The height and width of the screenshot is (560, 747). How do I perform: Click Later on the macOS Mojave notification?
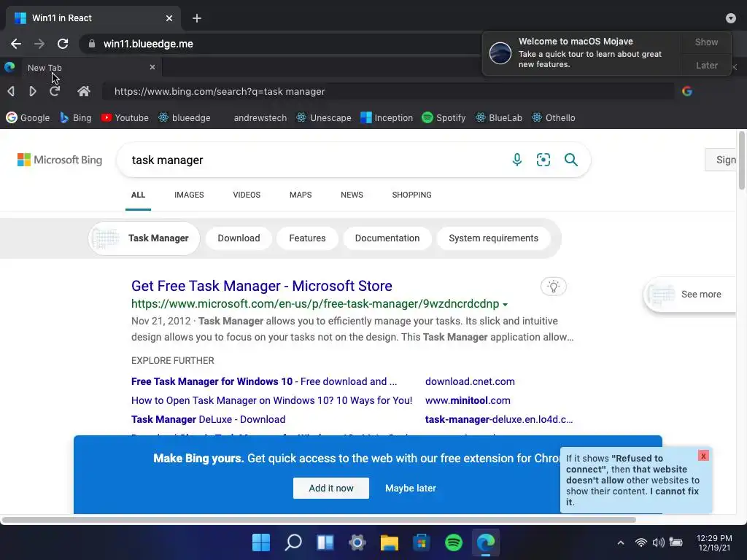pos(706,65)
